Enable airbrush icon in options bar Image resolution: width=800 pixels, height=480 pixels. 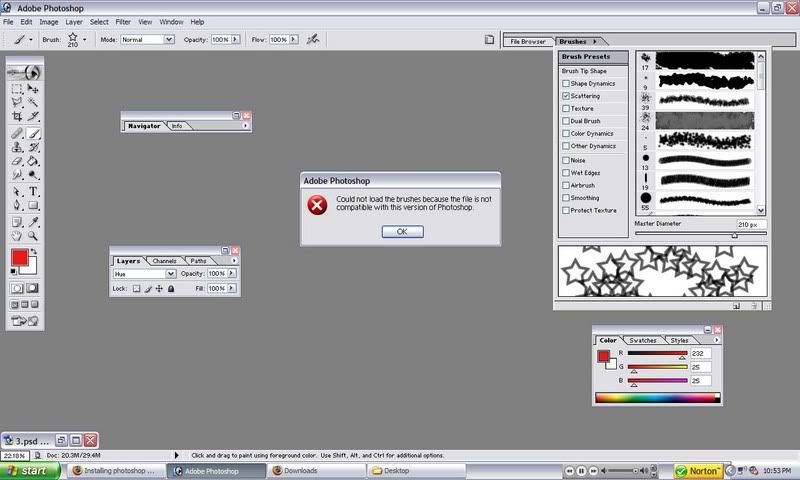tap(313, 39)
